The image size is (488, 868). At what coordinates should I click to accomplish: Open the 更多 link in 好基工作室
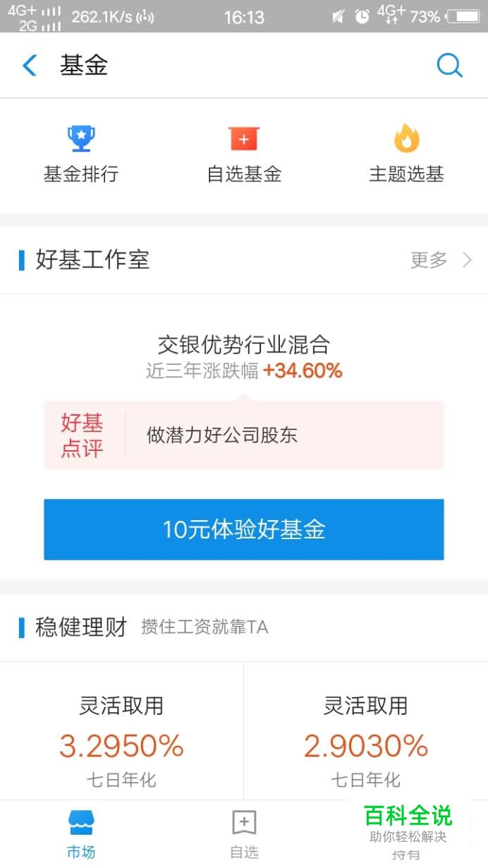429,260
